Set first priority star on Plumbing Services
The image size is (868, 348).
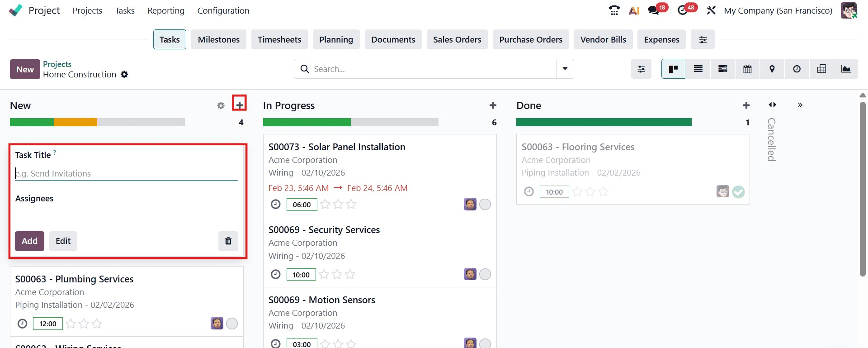tap(71, 324)
